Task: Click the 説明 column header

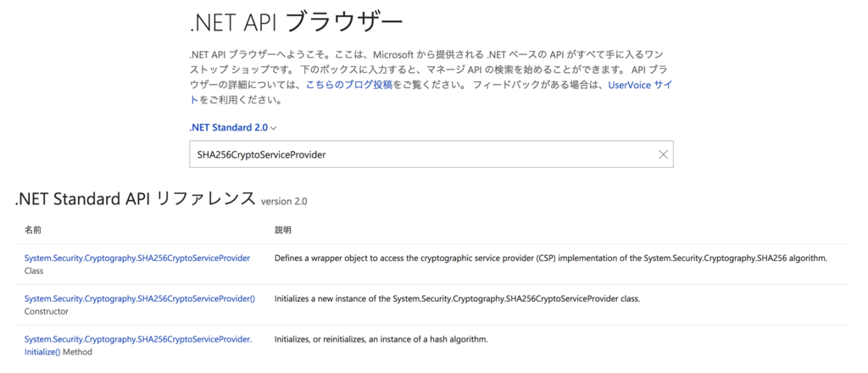Action: [x=283, y=230]
